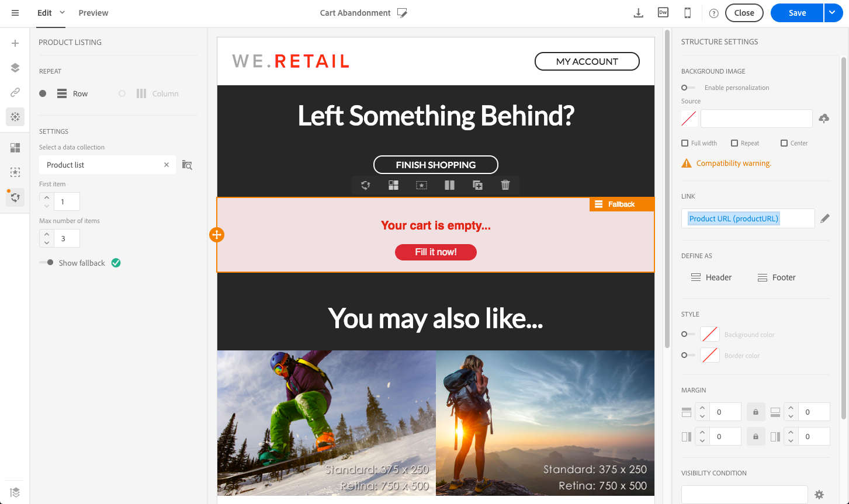Expand the Save dropdown arrow
This screenshot has width=849, height=504.
click(x=834, y=13)
